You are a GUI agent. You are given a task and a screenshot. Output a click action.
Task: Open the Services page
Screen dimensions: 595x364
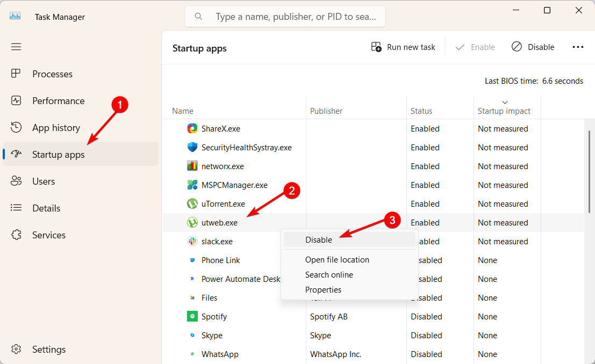(x=81, y=235)
